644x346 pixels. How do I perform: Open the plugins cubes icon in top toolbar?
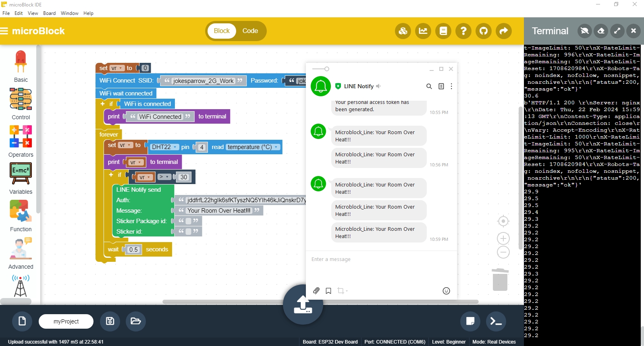click(403, 31)
